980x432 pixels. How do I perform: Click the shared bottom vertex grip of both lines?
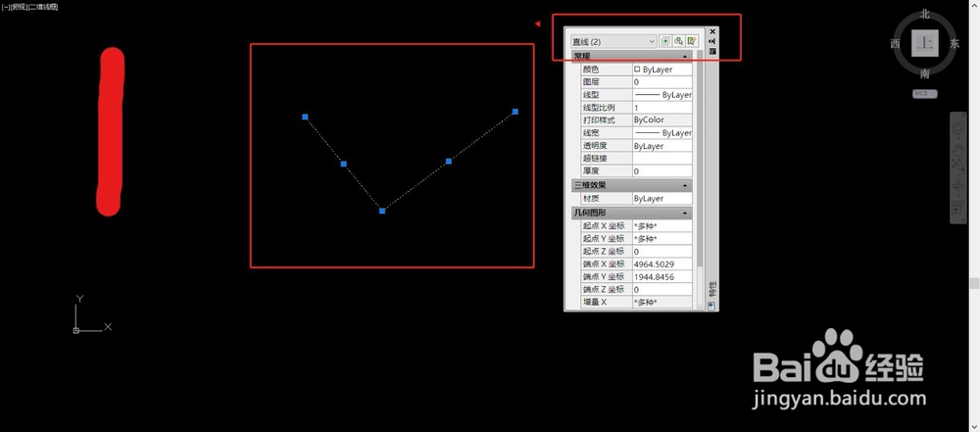point(382,211)
